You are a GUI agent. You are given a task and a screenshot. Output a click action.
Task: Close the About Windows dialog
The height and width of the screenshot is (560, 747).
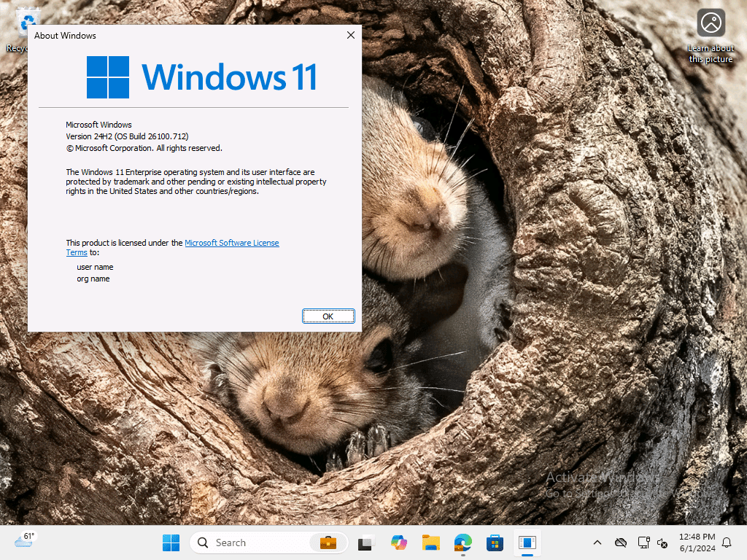pos(350,34)
